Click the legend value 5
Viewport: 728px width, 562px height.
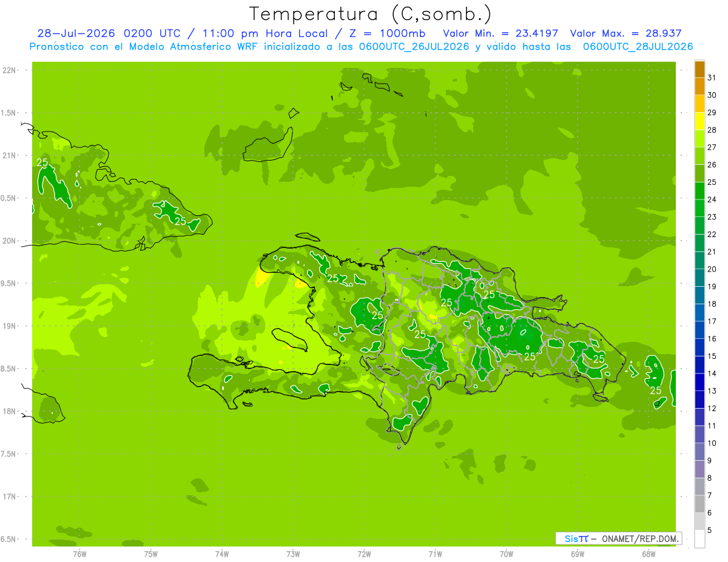click(710, 530)
